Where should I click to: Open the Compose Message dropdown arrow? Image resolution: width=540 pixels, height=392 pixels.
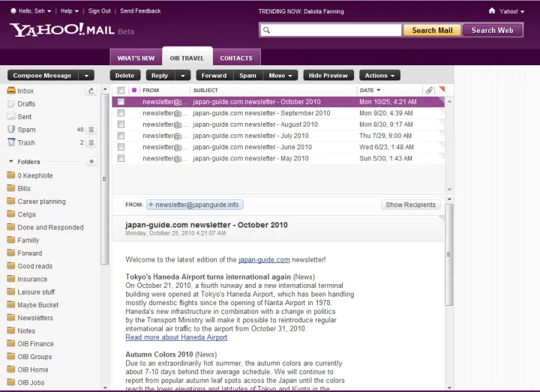coord(87,76)
